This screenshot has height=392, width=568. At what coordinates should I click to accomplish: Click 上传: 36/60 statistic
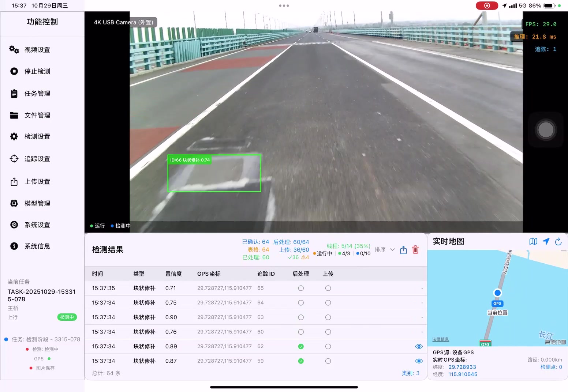coord(294,250)
